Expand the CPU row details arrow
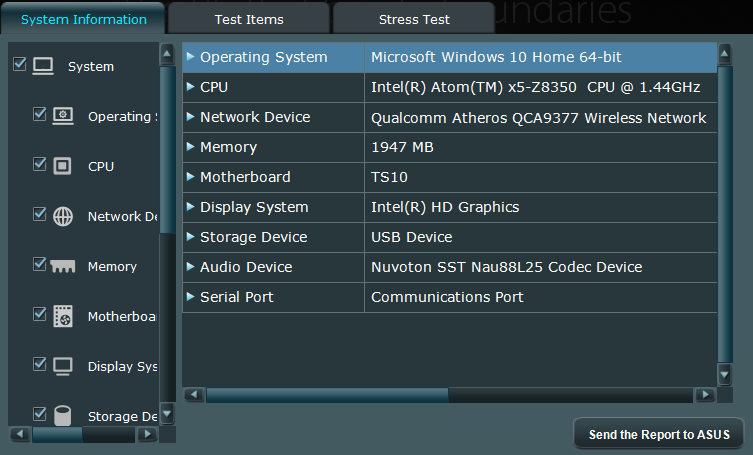Image resolution: width=753 pixels, height=455 pixels. pos(190,87)
